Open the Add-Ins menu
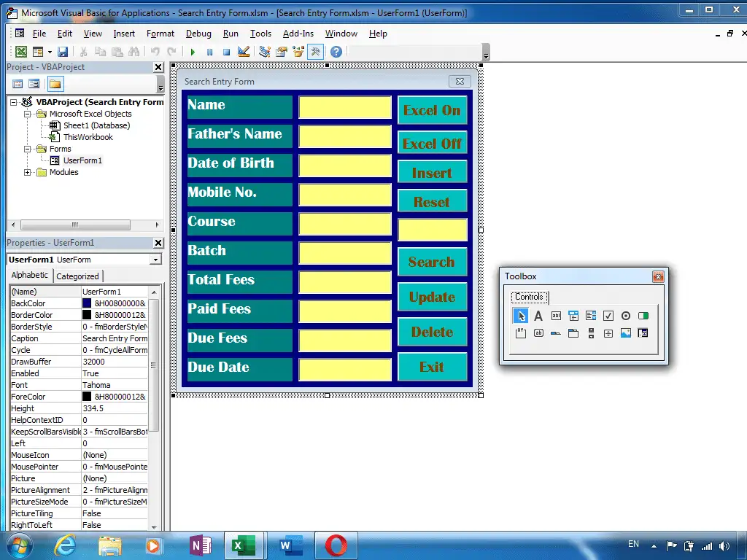Viewport: 747px width, 560px height. (x=298, y=34)
